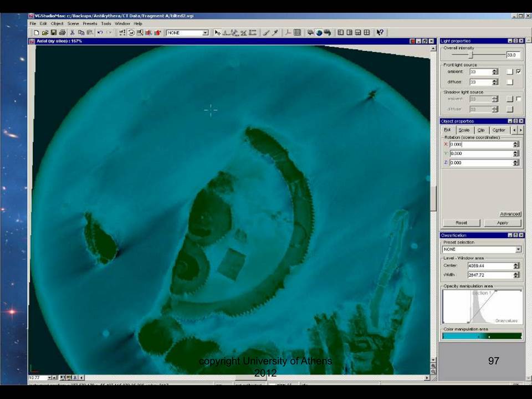Click the Axial slice window title icon
Image resolution: width=532 pixels, height=399 pixels.
(32, 41)
